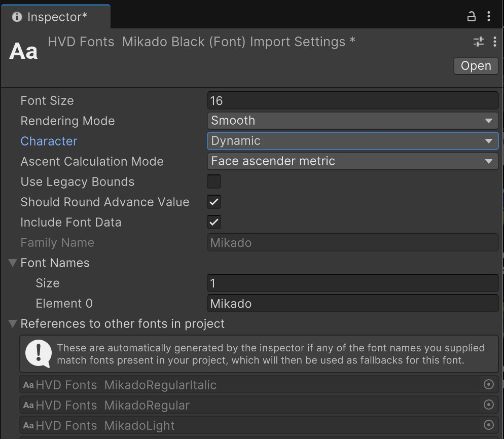The height and width of the screenshot is (439, 504).
Task: Click the warning icon in the help box
Action: (x=39, y=353)
